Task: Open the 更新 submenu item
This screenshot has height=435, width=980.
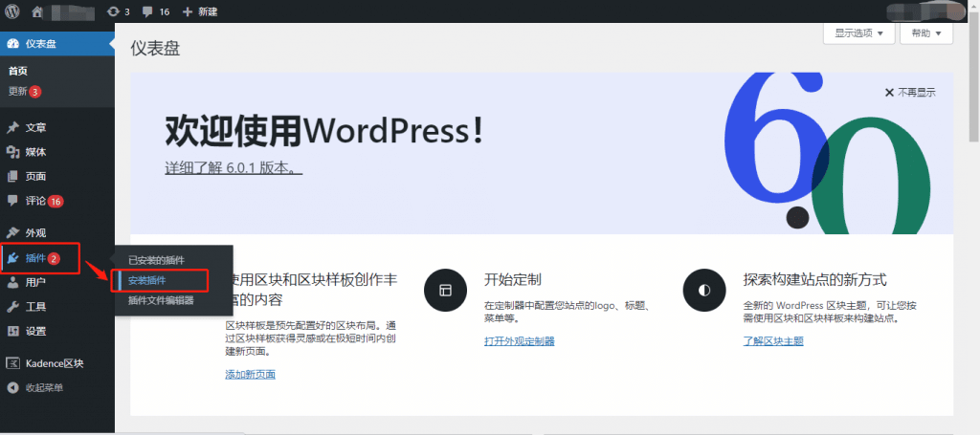Action: click(x=24, y=92)
